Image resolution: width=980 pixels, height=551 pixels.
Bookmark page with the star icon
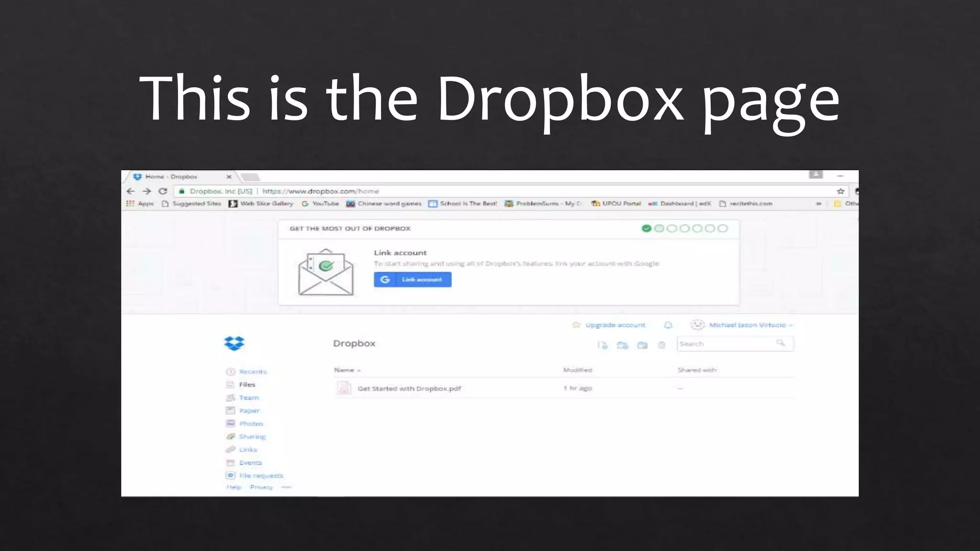[x=840, y=191]
